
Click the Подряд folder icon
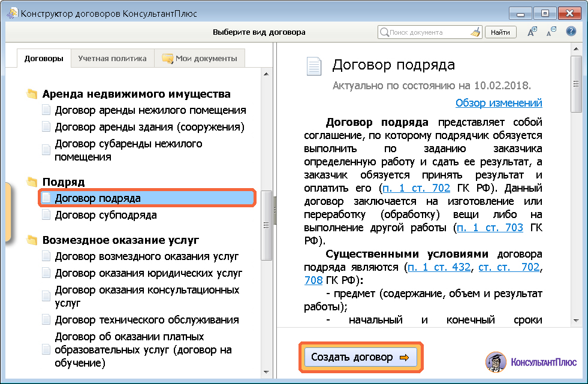click(x=32, y=182)
